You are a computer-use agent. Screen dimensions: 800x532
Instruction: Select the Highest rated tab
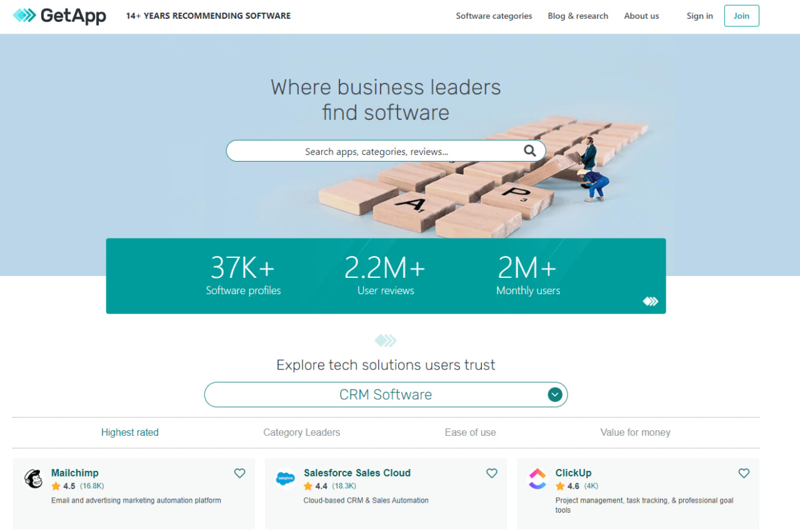[x=130, y=432]
